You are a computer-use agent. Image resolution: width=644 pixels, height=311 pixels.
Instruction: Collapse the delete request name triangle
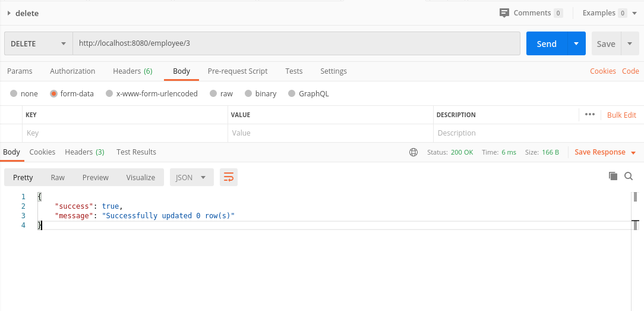[x=9, y=13]
